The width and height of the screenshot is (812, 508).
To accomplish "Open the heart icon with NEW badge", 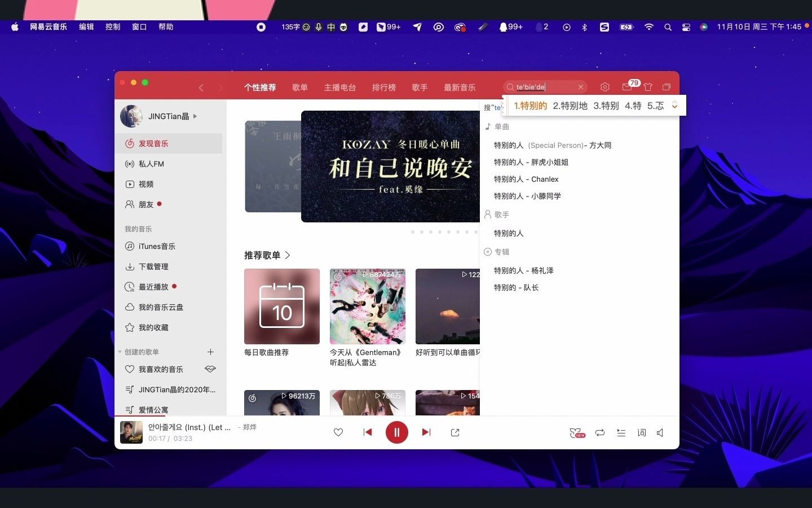I will [x=577, y=433].
